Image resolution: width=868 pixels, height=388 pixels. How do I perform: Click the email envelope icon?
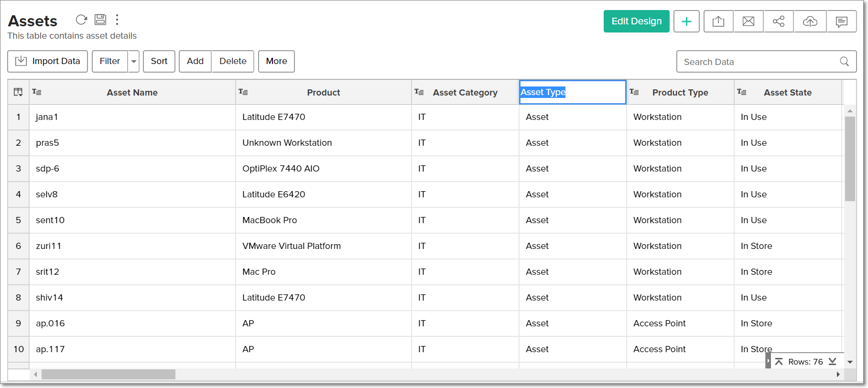749,22
